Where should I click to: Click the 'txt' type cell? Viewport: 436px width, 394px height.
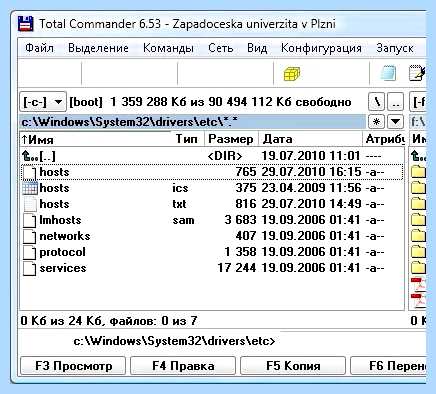coord(179,204)
